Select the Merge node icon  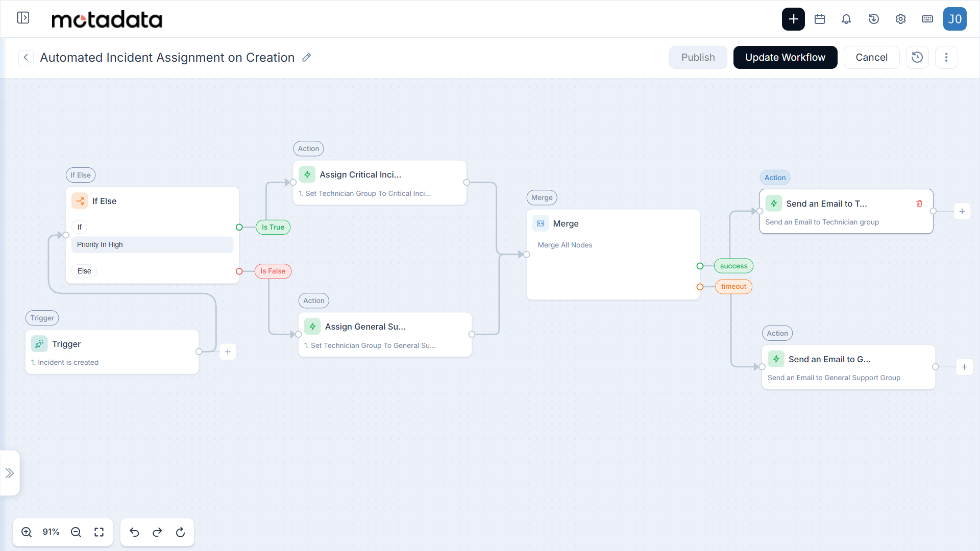point(541,223)
